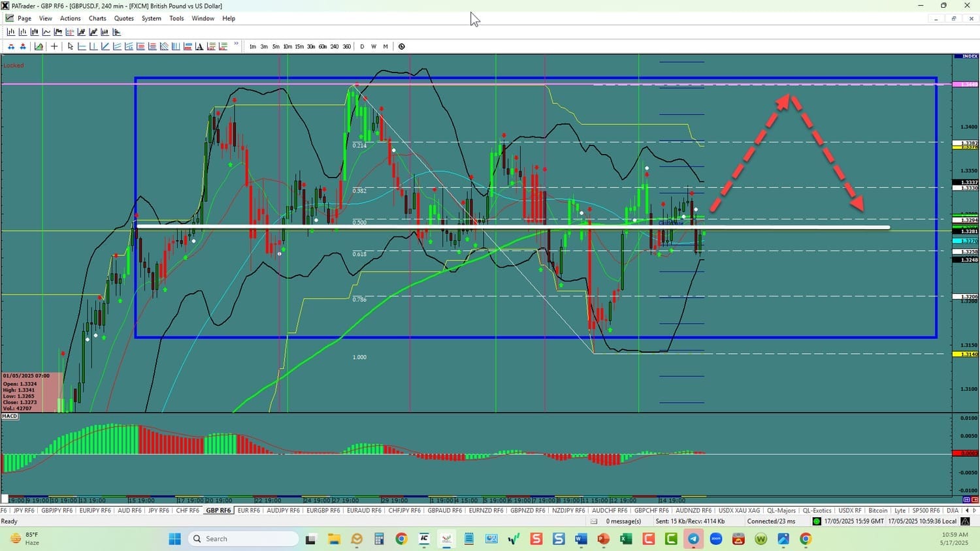Click the MACD indicator label
The width and height of the screenshot is (980, 551).
[x=10, y=416]
